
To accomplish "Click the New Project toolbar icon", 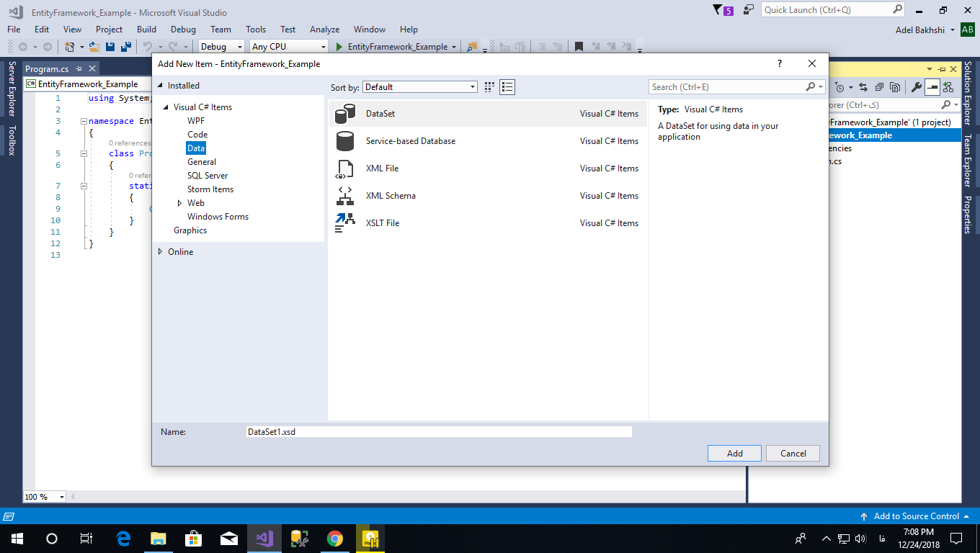I will pyautogui.click(x=69, y=46).
